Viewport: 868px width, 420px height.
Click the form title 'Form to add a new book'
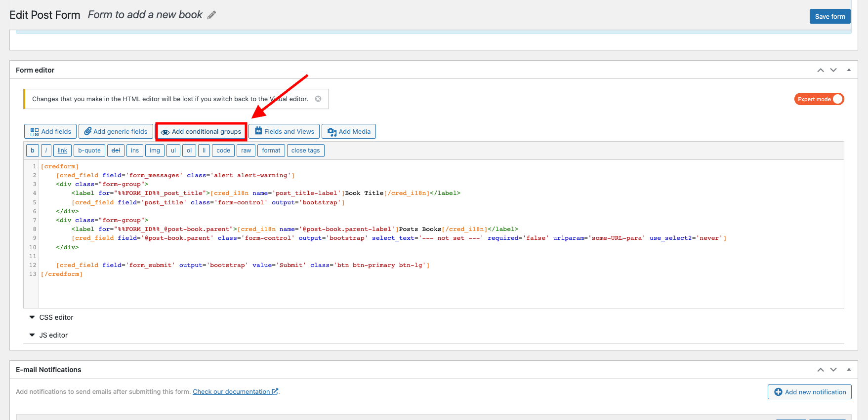(x=145, y=15)
